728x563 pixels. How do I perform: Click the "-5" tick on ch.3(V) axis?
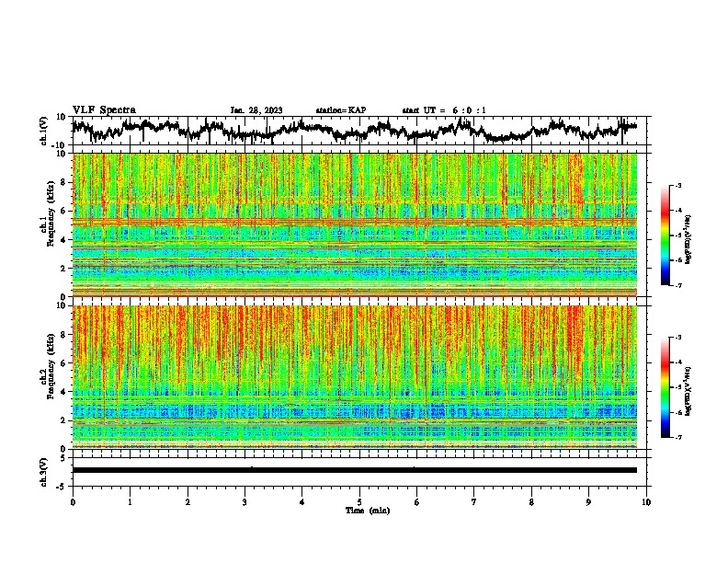pos(62,487)
